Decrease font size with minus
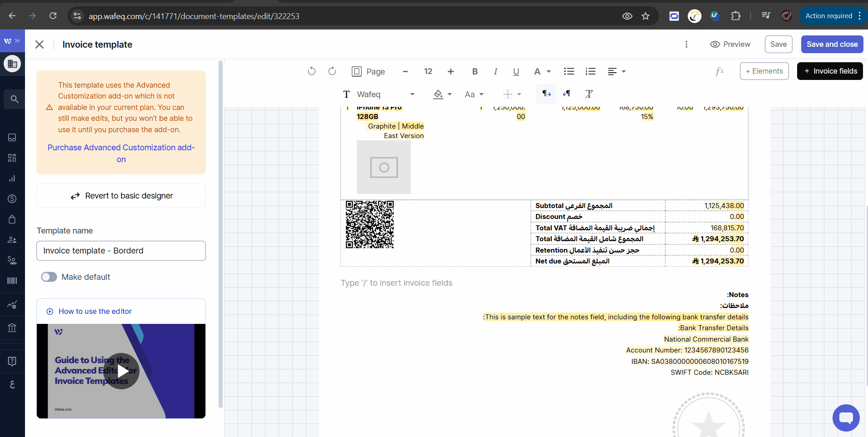 pyautogui.click(x=405, y=71)
